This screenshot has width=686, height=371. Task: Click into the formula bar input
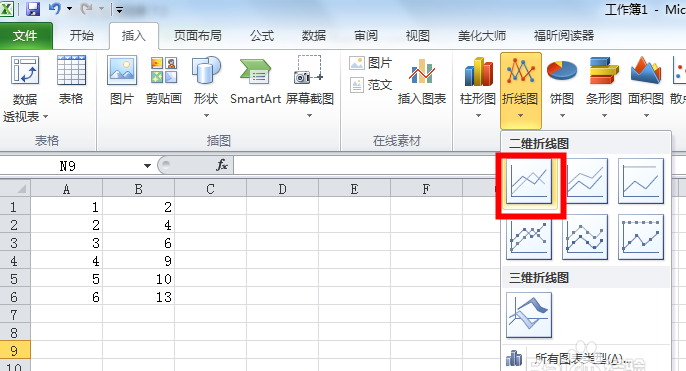coord(368,166)
